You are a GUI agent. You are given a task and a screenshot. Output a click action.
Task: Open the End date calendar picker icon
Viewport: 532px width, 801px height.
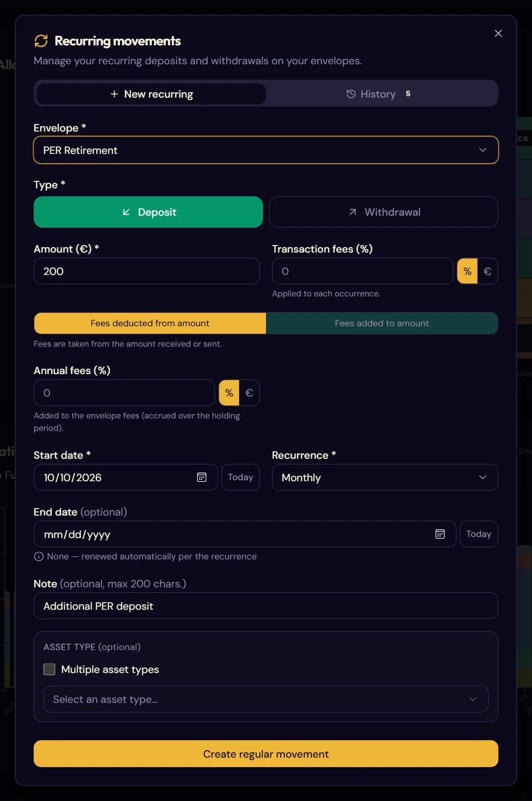440,534
